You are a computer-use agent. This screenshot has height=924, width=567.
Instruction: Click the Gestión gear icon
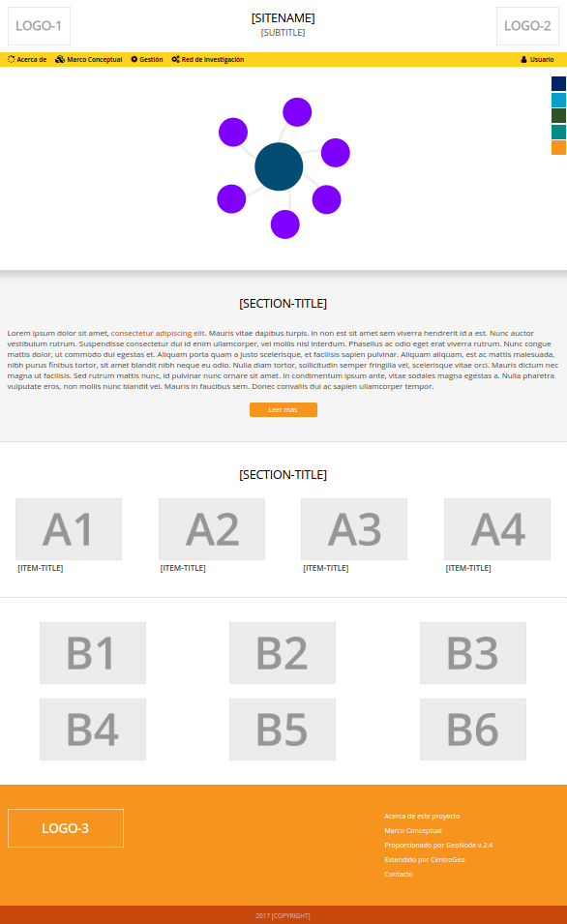tap(134, 60)
